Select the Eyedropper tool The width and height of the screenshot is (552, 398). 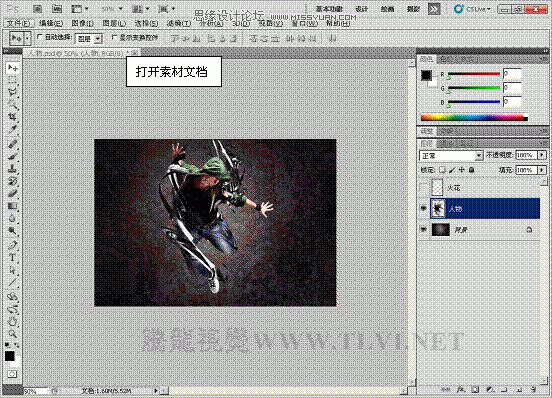[x=13, y=129]
